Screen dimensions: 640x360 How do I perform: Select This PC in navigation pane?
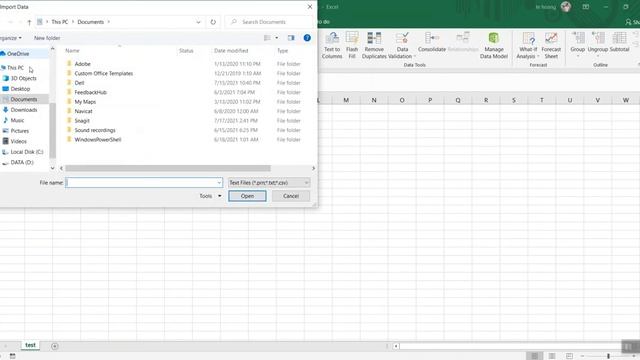[16, 68]
